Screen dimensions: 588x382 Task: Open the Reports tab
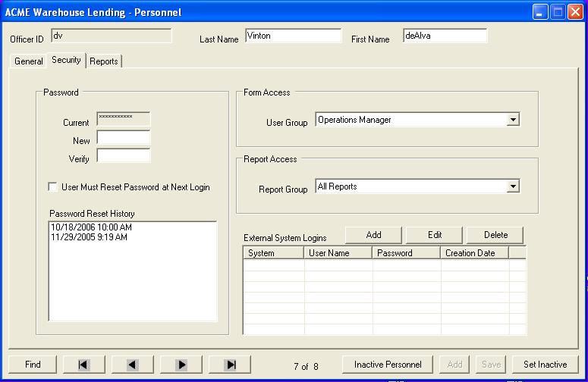click(104, 61)
